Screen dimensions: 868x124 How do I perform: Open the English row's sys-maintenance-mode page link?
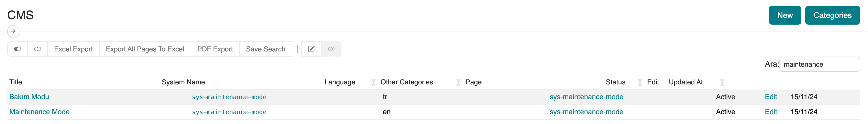(586, 112)
